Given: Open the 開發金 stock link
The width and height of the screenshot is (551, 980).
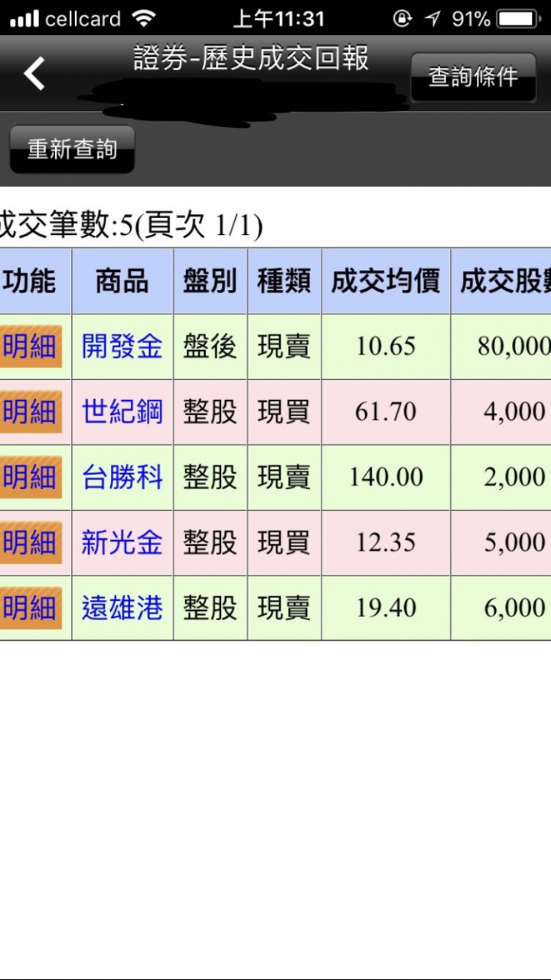Looking at the screenshot, I should (x=122, y=347).
